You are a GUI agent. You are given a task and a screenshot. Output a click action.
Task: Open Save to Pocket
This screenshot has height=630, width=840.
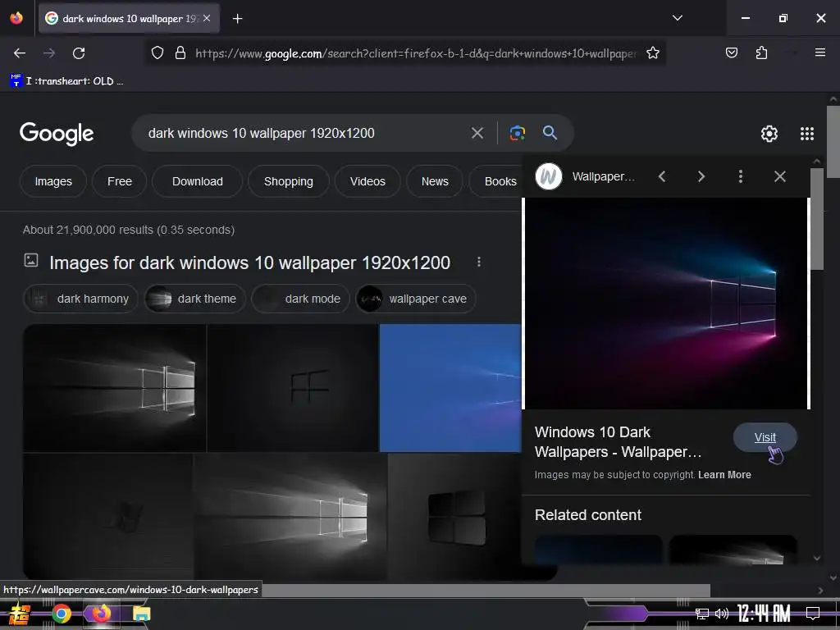click(731, 52)
